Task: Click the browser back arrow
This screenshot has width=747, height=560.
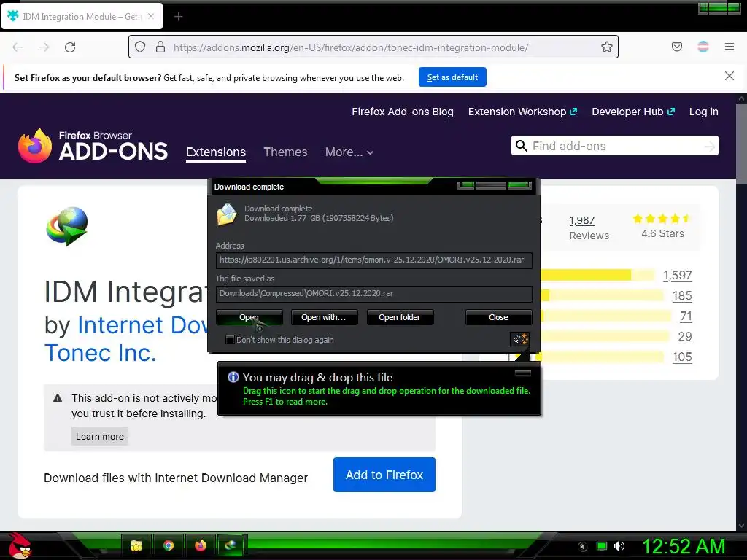Action: tap(18, 47)
